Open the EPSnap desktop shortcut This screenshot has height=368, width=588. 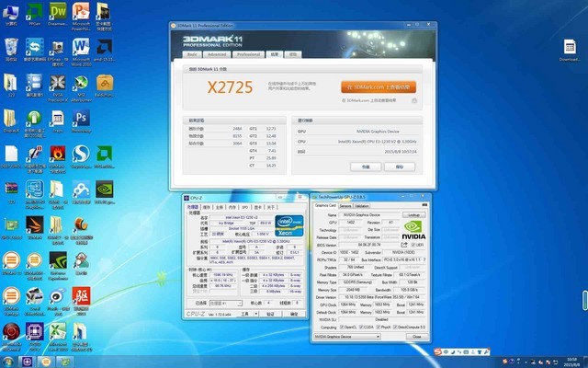coord(58,52)
